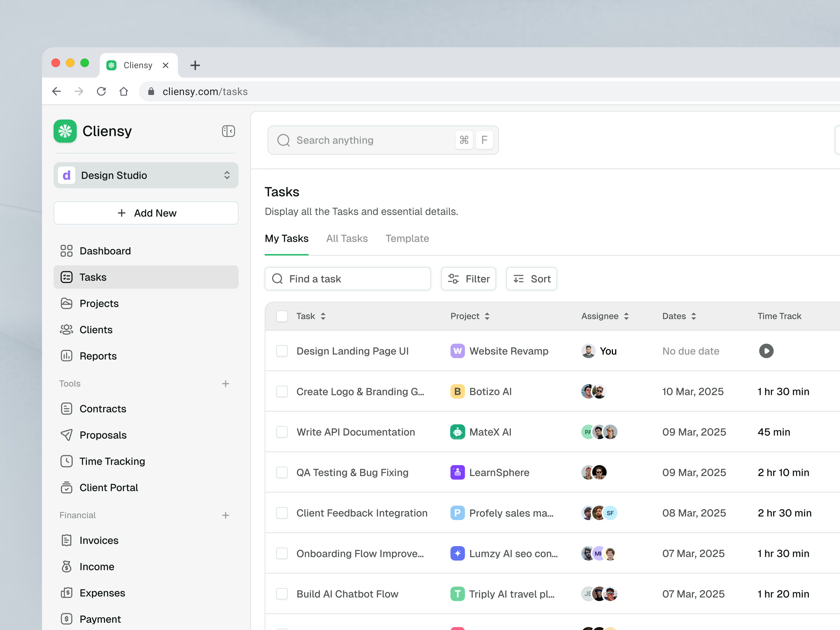Open Dashboard from the sidebar
Viewport: 840px width, 630px height.
point(105,251)
